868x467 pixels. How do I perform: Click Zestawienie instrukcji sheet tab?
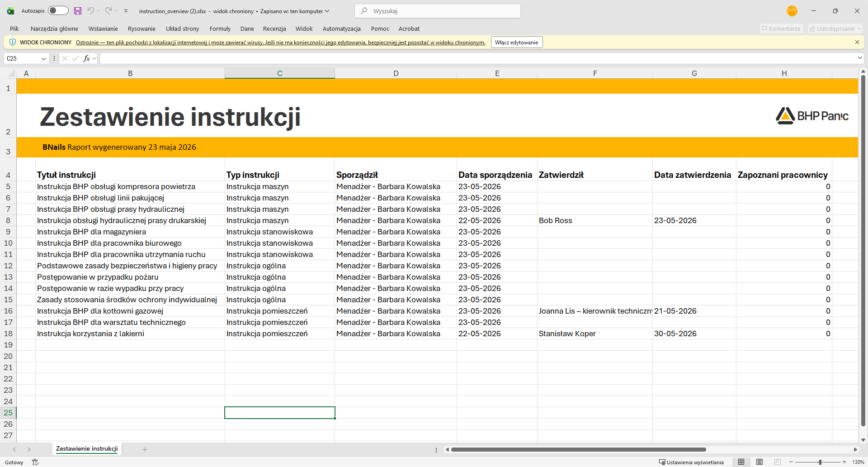pyautogui.click(x=87, y=449)
